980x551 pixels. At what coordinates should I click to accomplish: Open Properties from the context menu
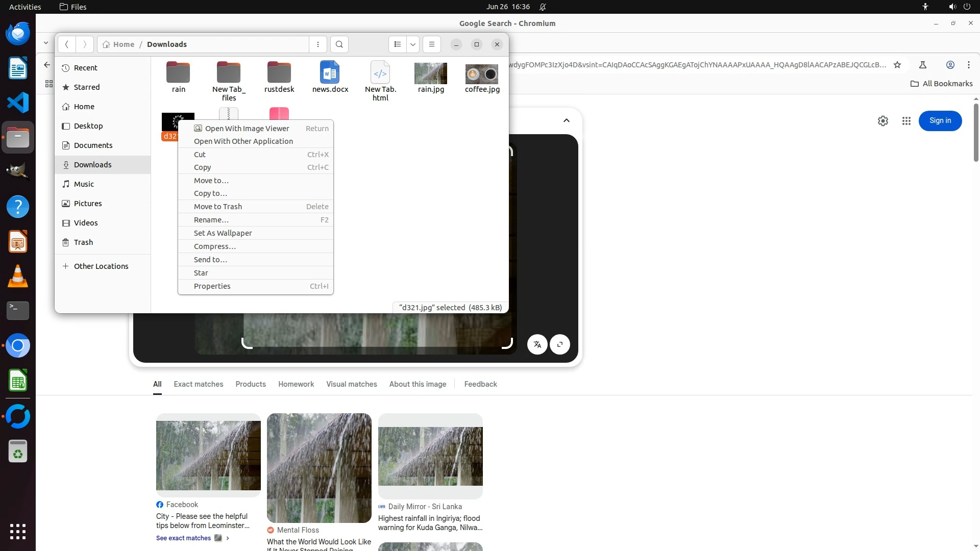point(212,286)
